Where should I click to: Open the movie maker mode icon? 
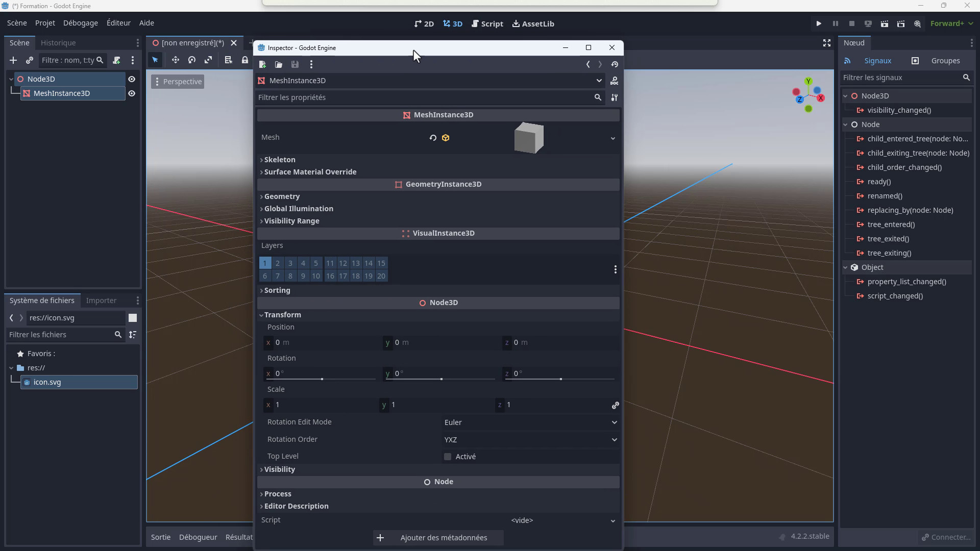(x=917, y=23)
